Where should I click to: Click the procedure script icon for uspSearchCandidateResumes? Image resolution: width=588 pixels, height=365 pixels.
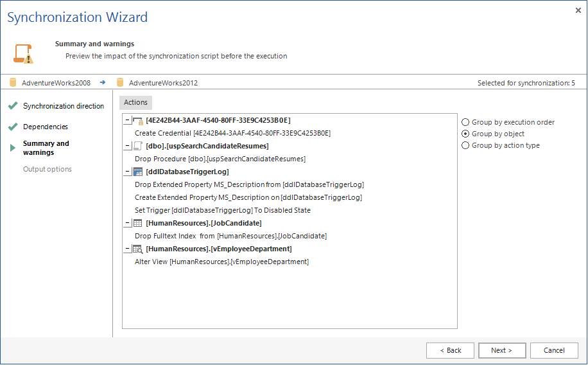tap(138, 146)
